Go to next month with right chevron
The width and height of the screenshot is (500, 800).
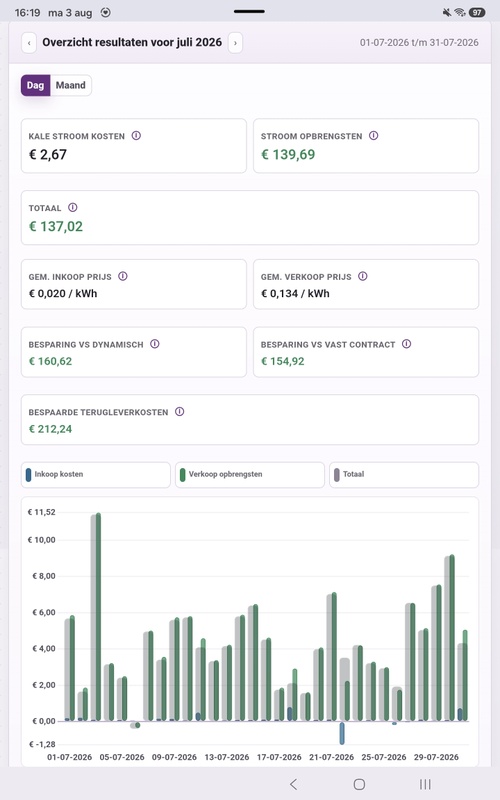235,43
